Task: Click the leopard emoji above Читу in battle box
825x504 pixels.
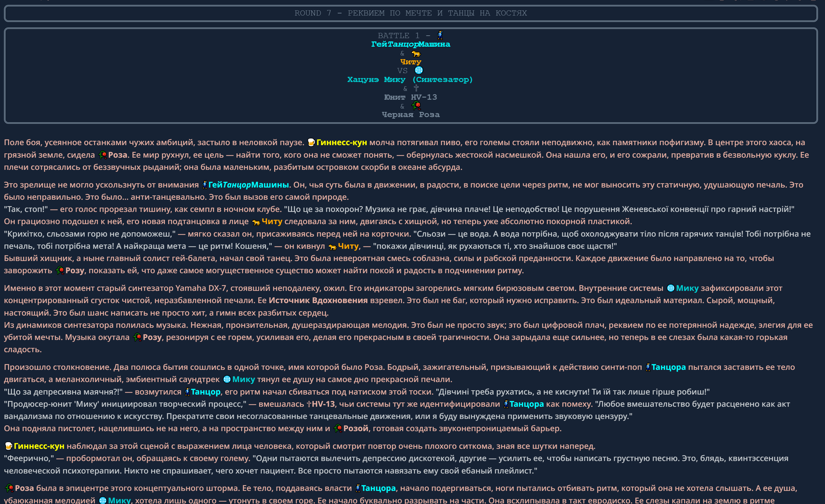Action: (x=416, y=54)
